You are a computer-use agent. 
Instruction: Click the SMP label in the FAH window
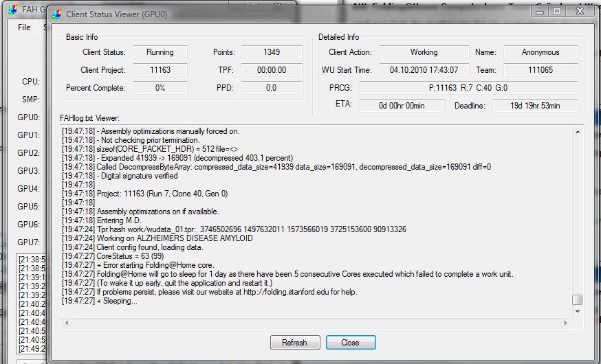click(31, 100)
